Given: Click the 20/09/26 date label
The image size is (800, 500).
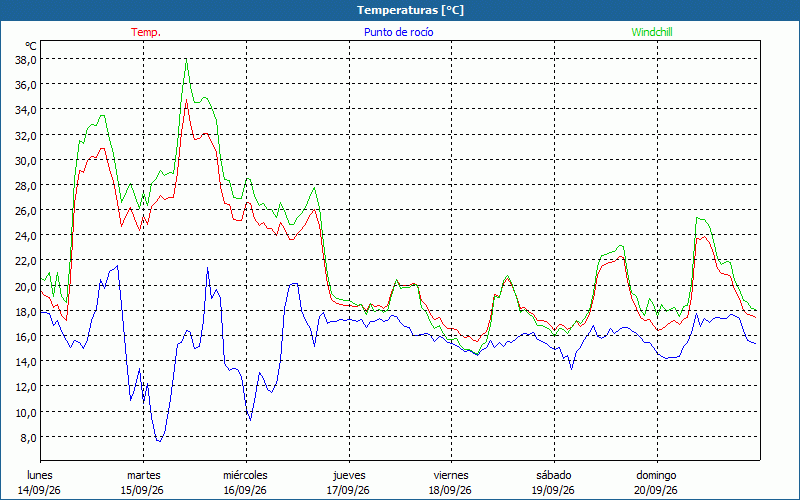Looking at the screenshot, I should 656,490.
